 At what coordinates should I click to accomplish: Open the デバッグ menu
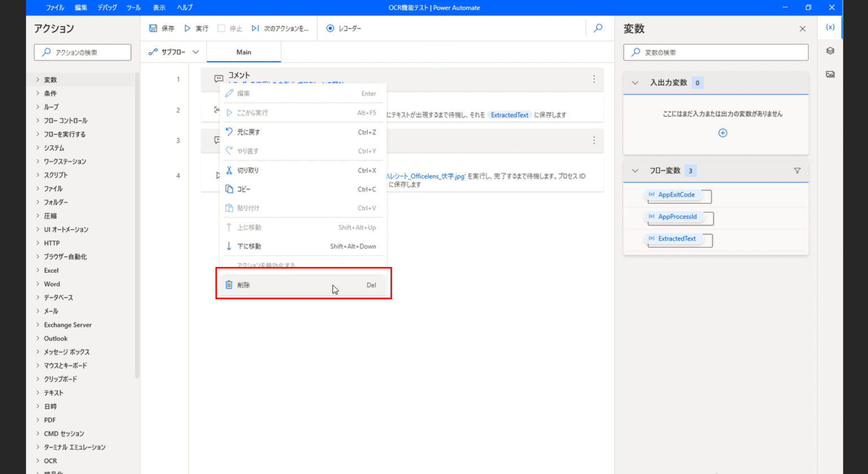(x=107, y=7)
